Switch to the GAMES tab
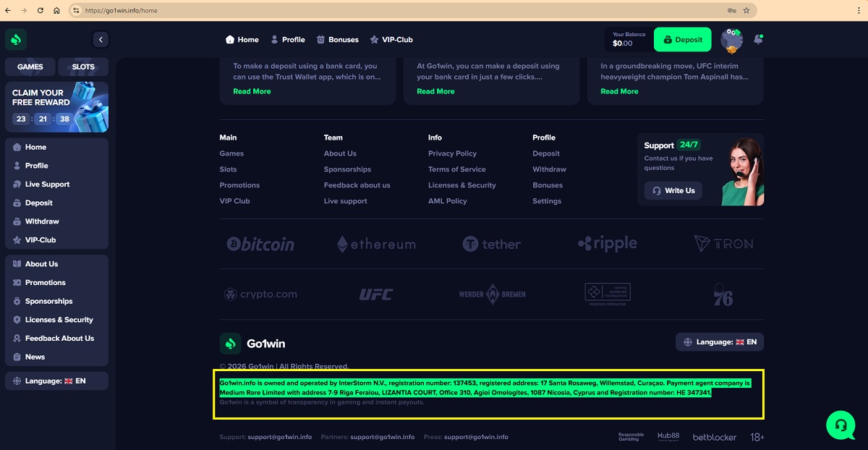868x450 pixels. tap(30, 67)
